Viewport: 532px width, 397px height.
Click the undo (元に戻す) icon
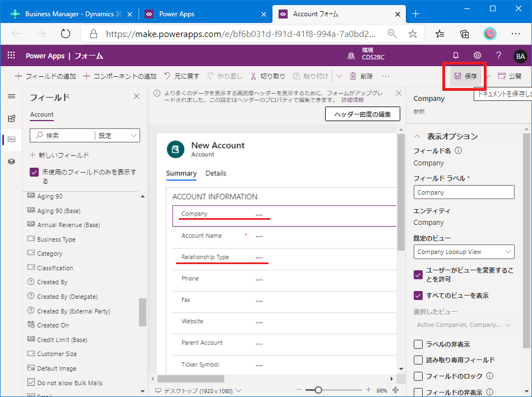pos(167,76)
